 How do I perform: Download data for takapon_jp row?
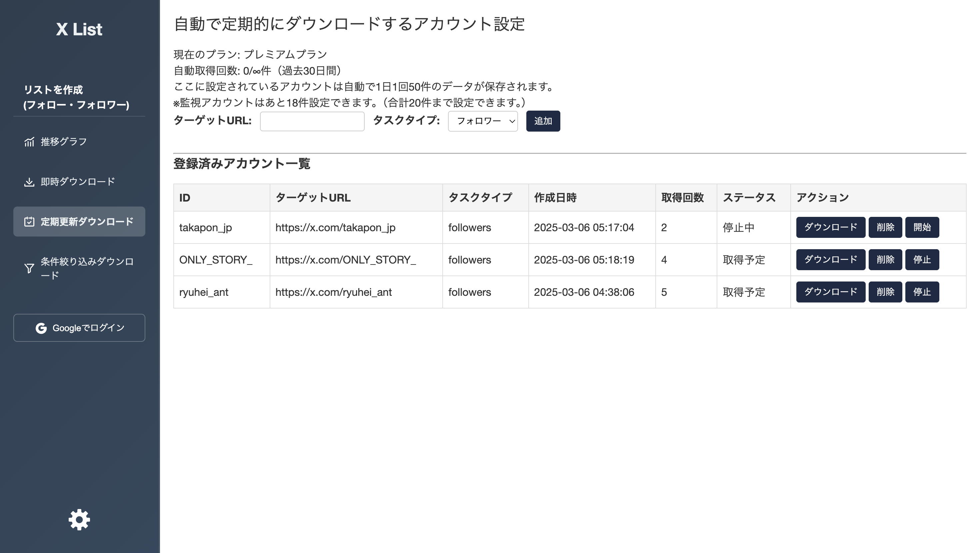click(830, 228)
